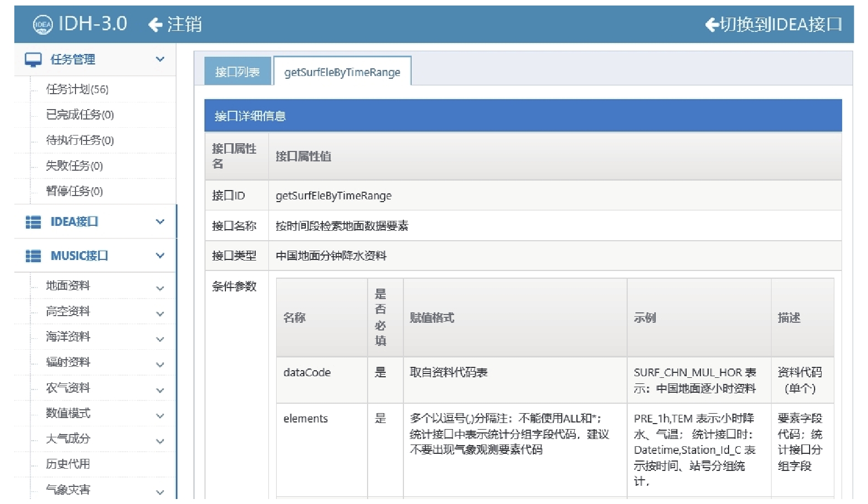868x504 pixels.
Task: Open the MUSIC接口 menu label
Action: 79,256
